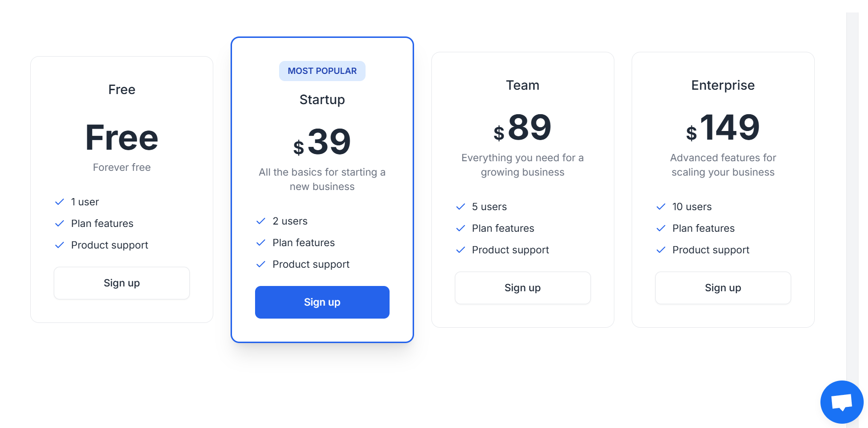Click the $39 Startup price

322,141
